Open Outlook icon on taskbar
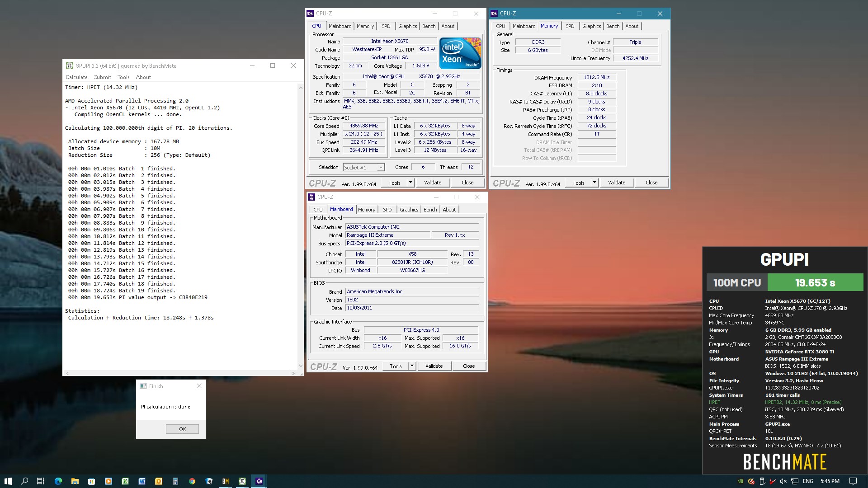This screenshot has height=488, width=868. tap(159, 481)
